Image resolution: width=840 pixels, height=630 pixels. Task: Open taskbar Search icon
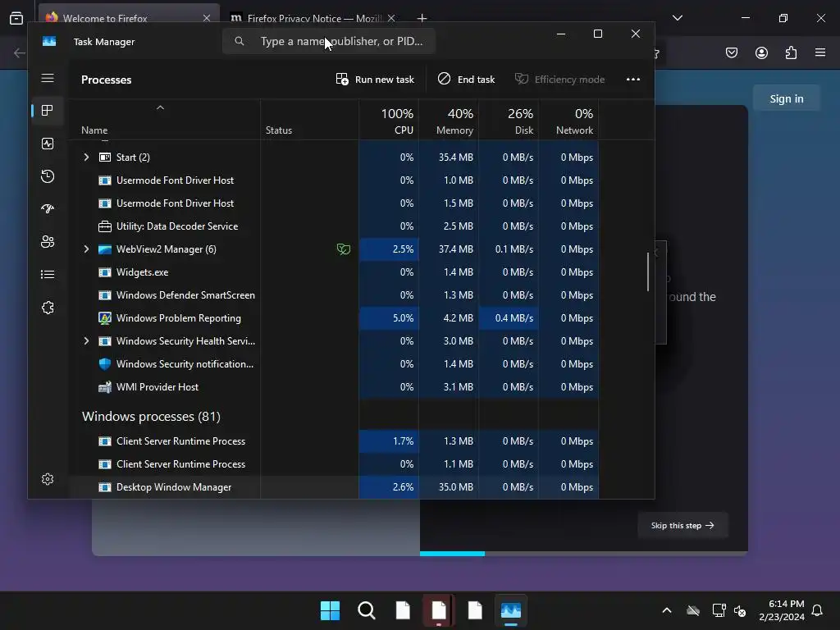click(367, 610)
